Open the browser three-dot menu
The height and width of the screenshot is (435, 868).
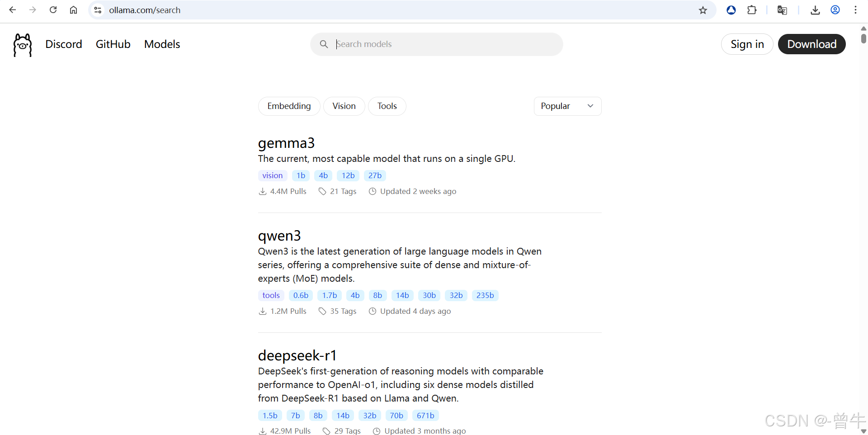pyautogui.click(x=856, y=10)
